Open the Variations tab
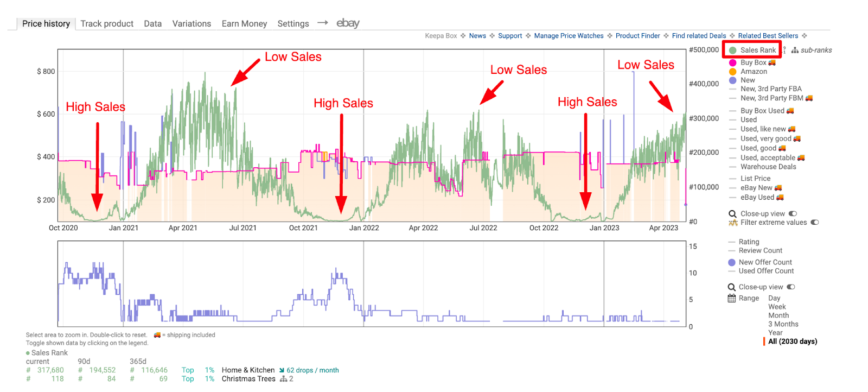868x392 pixels. (x=192, y=24)
